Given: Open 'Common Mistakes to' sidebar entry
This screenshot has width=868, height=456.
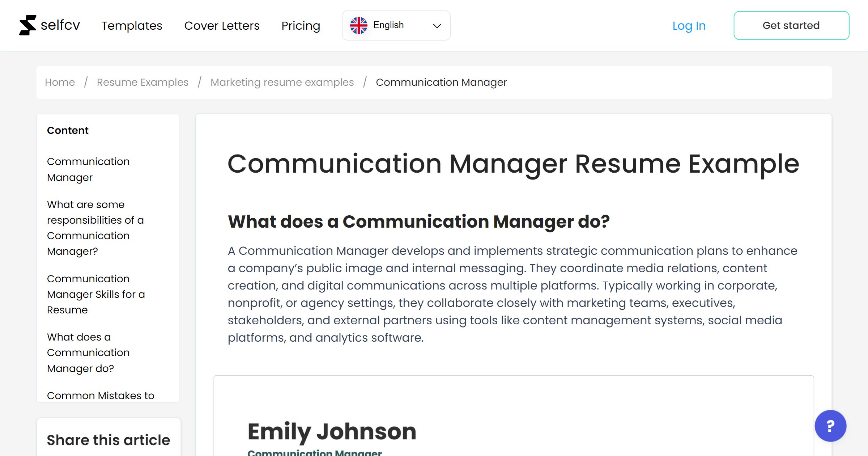Looking at the screenshot, I should (x=100, y=396).
